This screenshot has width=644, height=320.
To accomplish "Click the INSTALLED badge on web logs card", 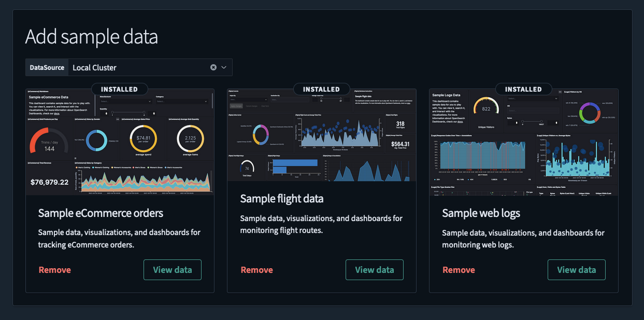I will point(524,89).
